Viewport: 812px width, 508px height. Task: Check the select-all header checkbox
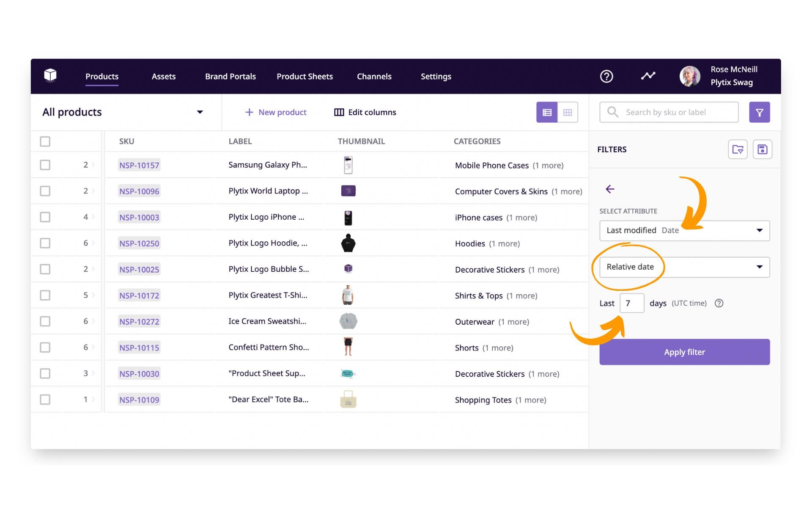pos(45,141)
